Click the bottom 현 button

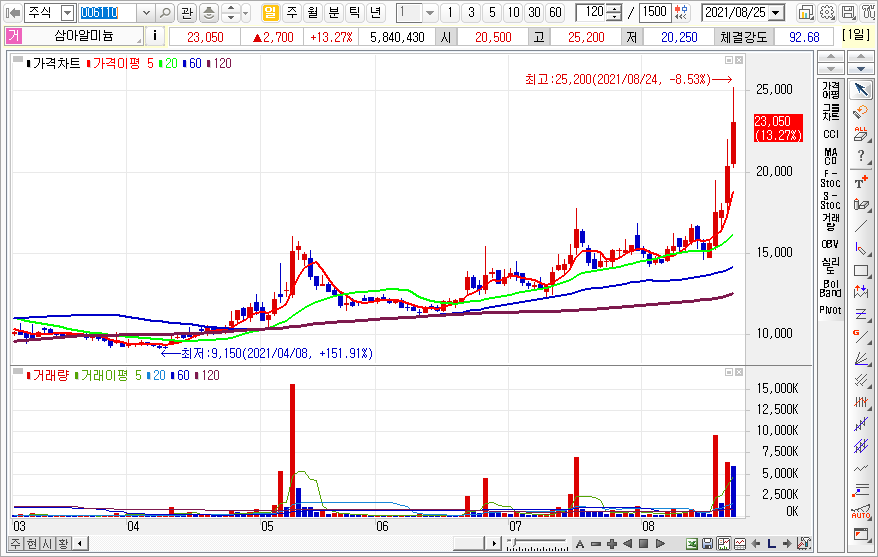tap(31, 544)
